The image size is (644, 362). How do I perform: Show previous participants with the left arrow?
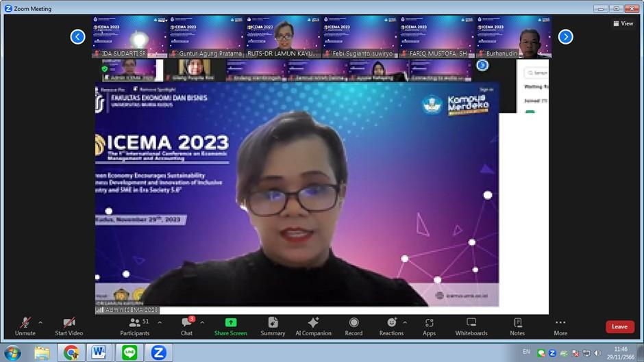77,36
